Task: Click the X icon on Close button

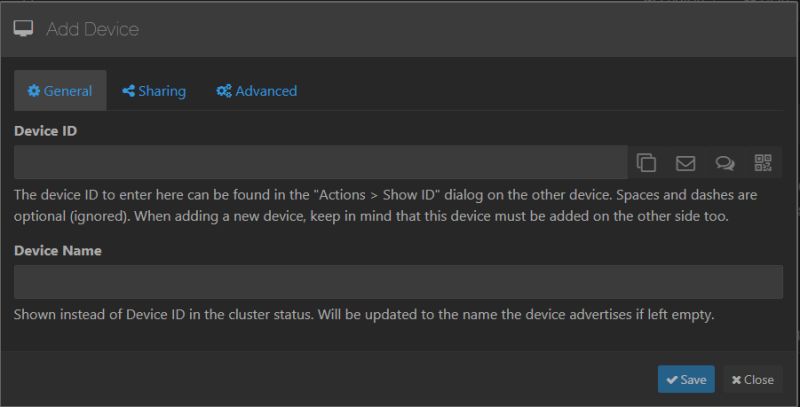Action: pyautogui.click(x=736, y=380)
